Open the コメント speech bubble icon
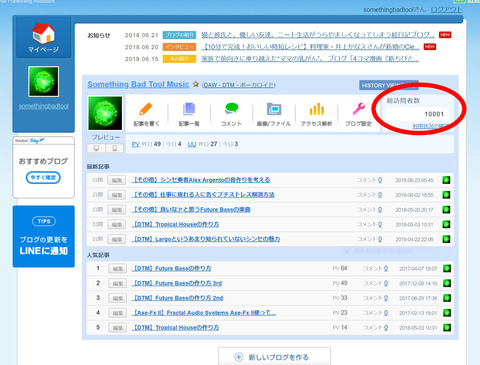The image size is (480, 365). [x=231, y=109]
